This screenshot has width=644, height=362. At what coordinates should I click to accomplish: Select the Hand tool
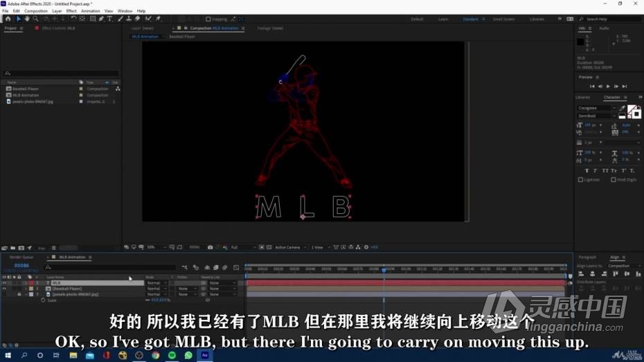(x=27, y=19)
